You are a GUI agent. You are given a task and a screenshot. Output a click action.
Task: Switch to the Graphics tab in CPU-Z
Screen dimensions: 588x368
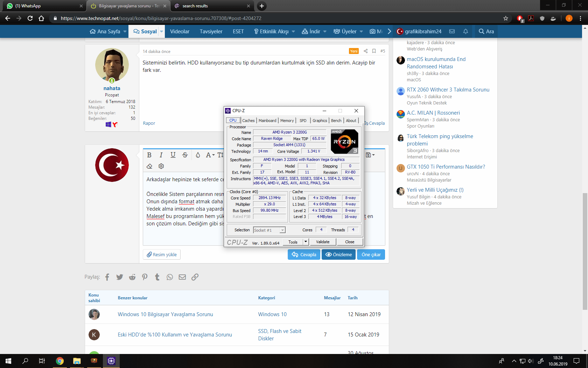point(320,121)
